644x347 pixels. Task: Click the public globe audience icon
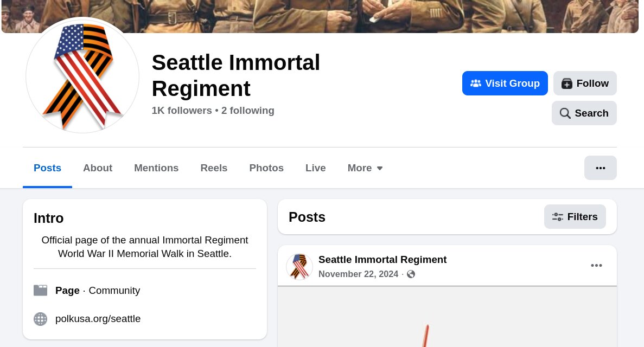[x=411, y=274]
